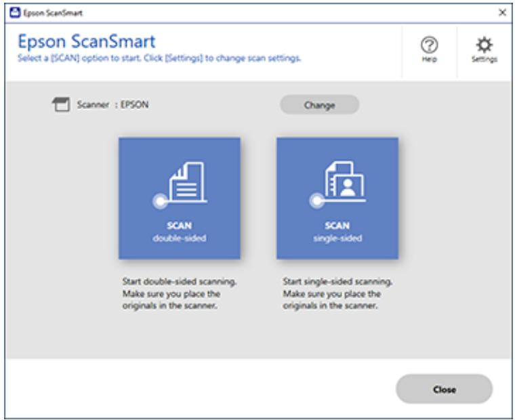Open the Settings gear
The image size is (515, 420).
[x=484, y=49]
